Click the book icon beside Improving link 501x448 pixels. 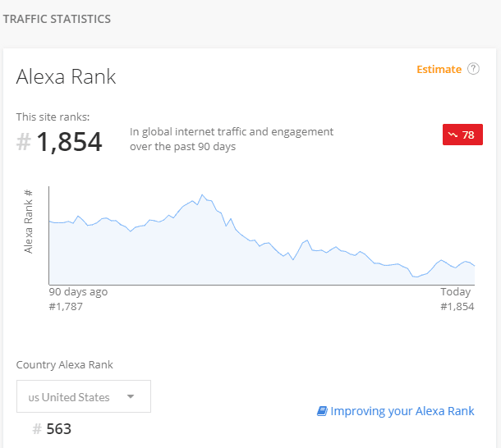pos(322,411)
